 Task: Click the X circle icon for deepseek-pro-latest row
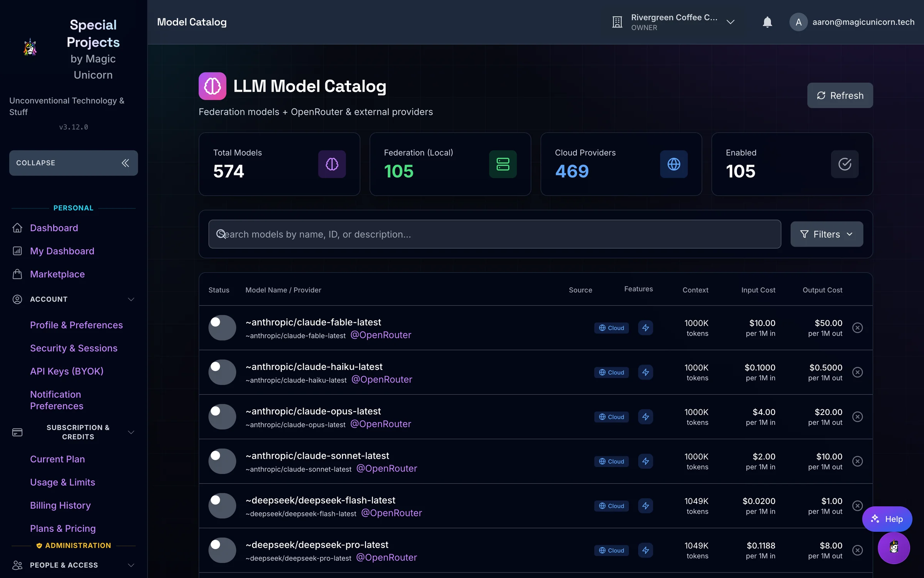point(857,550)
